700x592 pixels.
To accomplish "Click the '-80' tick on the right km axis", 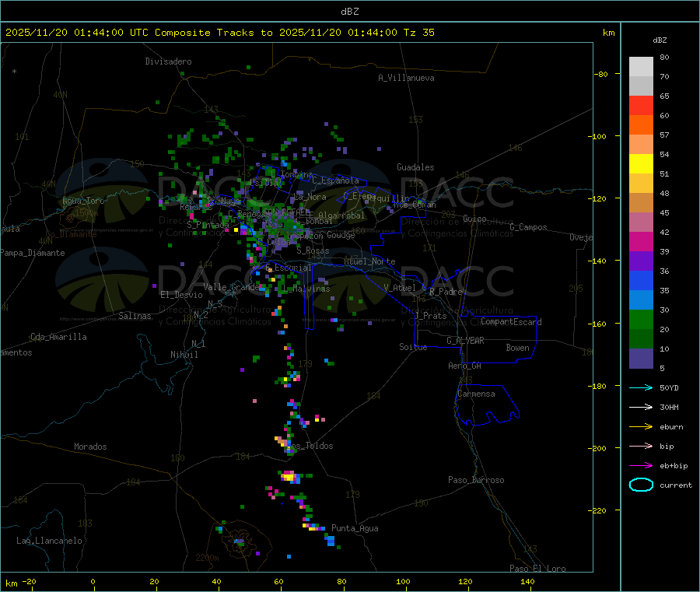I will click(x=600, y=74).
